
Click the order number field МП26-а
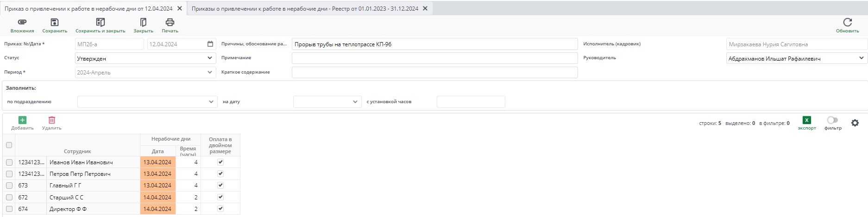click(x=109, y=44)
